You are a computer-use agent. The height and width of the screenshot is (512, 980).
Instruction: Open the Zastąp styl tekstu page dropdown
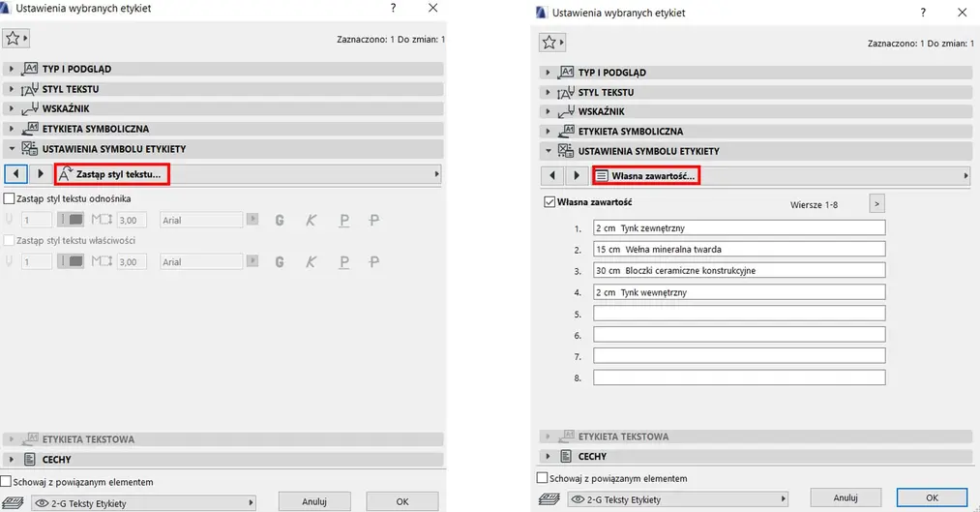click(248, 174)
